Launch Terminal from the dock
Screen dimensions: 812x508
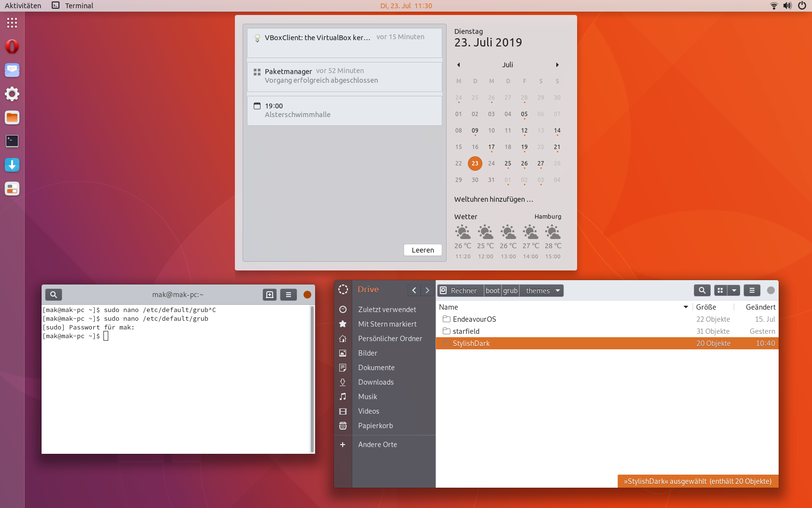tap(12, 141)
